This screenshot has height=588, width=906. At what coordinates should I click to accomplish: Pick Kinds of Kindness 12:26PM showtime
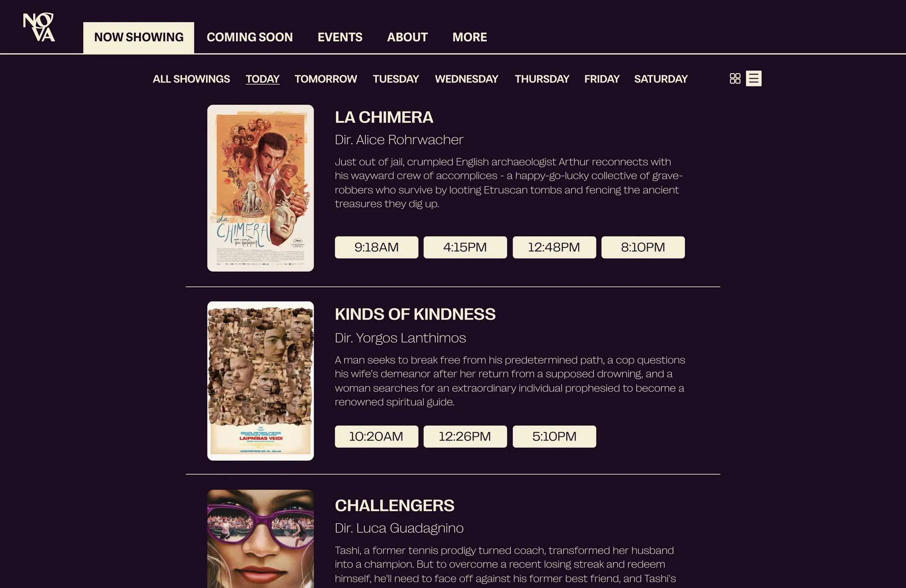click(x=465, y=436)
